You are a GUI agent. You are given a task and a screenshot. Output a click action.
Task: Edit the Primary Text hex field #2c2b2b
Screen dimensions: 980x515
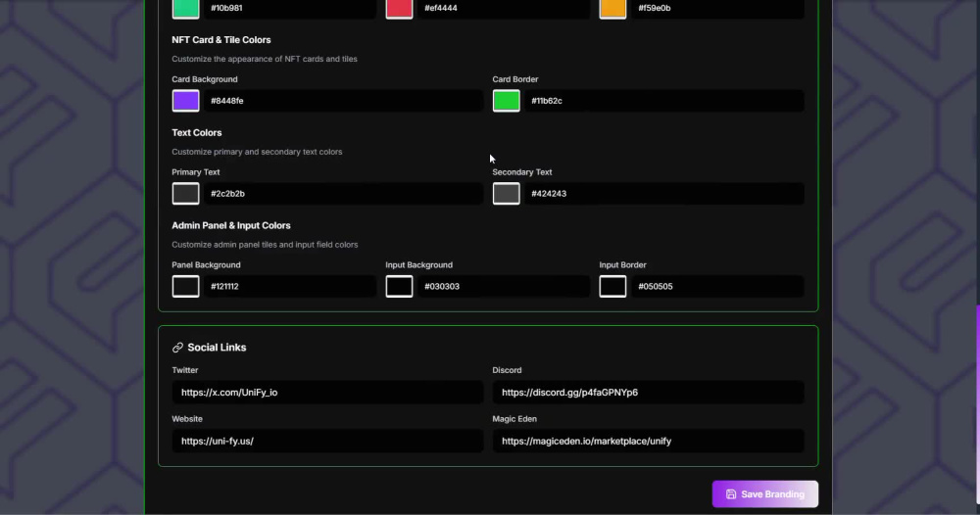point(343,194)
